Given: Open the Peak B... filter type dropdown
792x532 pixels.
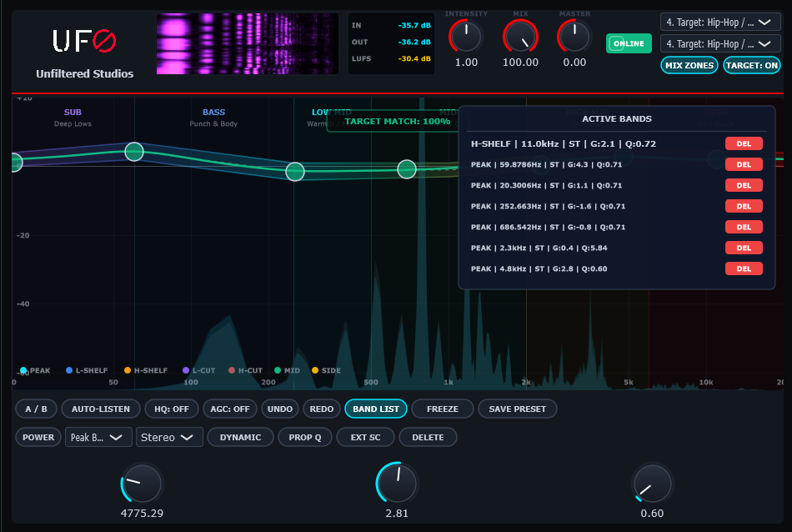Looking at the screenshot, I should (x=98, y=437).
